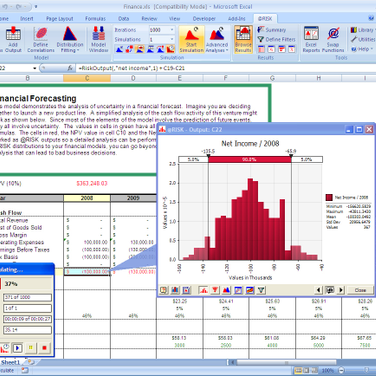Click the horizontal scrollbar
Viewport: 376px width, 376px height.
(286, 362)
